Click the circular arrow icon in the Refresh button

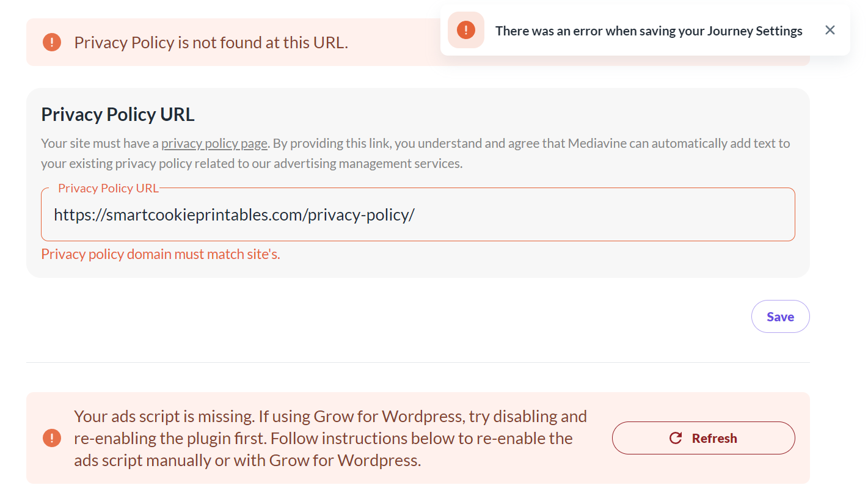click(676, 438)
